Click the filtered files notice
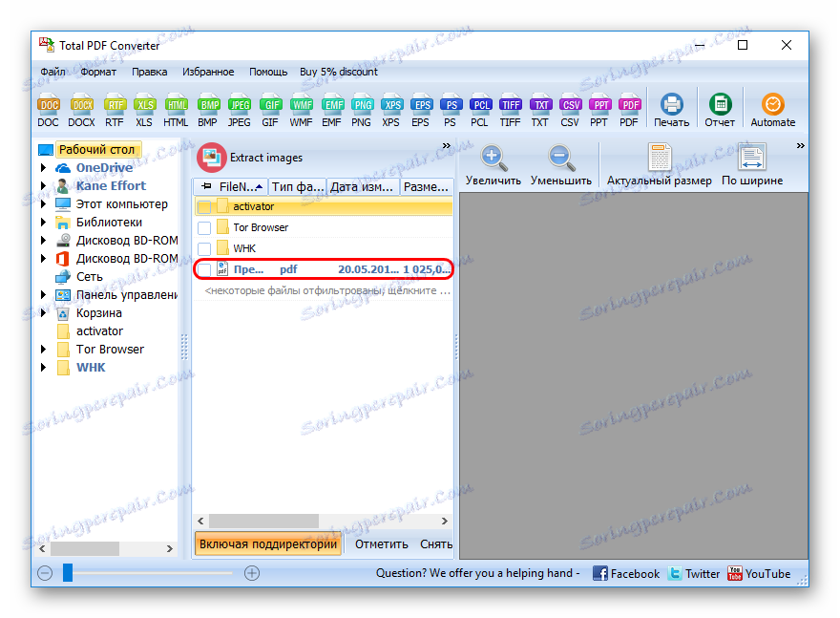 coord(327,290)
